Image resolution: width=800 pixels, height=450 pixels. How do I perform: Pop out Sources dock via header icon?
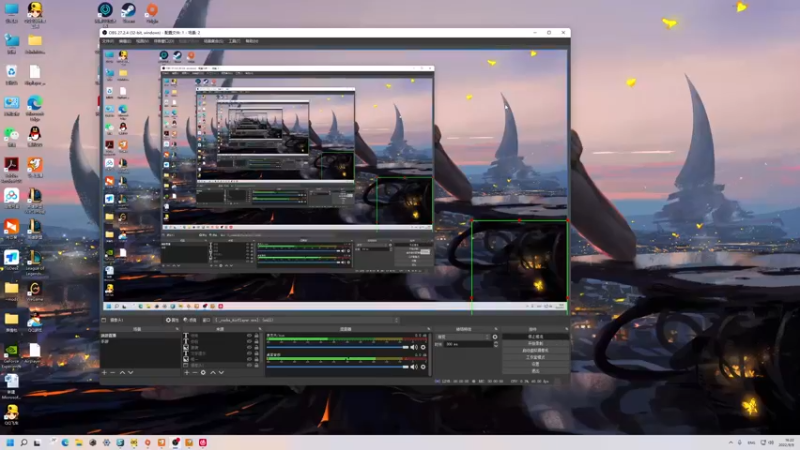pyautogui.click(x=260, y=329)
